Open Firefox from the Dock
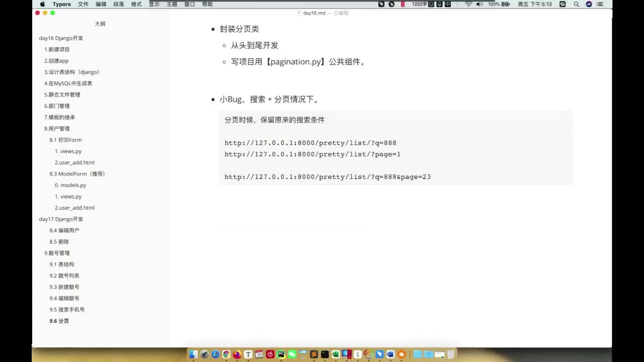The image size is (644, 362). click(x=237, y=354)
